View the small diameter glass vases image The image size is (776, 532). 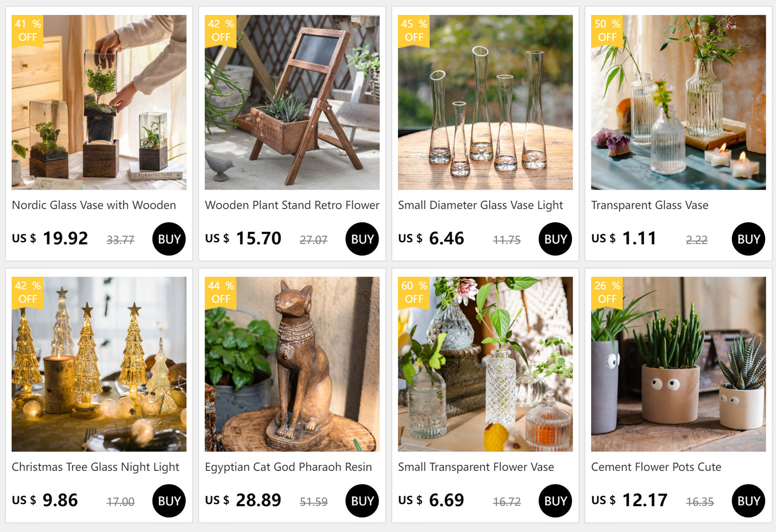coord(485,102)
